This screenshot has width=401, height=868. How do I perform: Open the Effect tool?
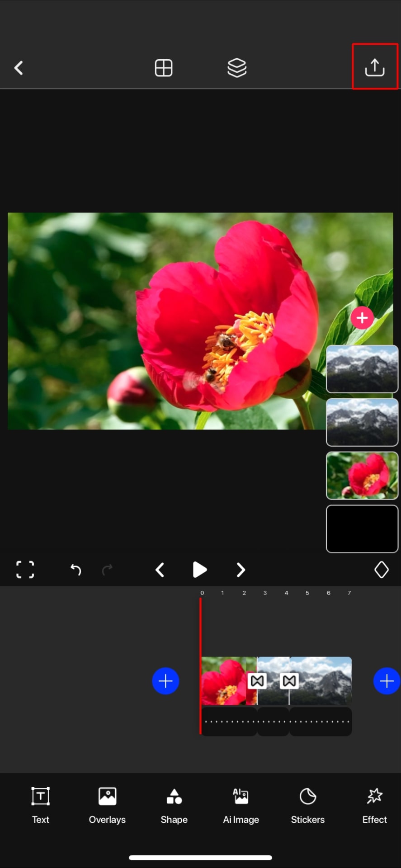pos(374,805)
